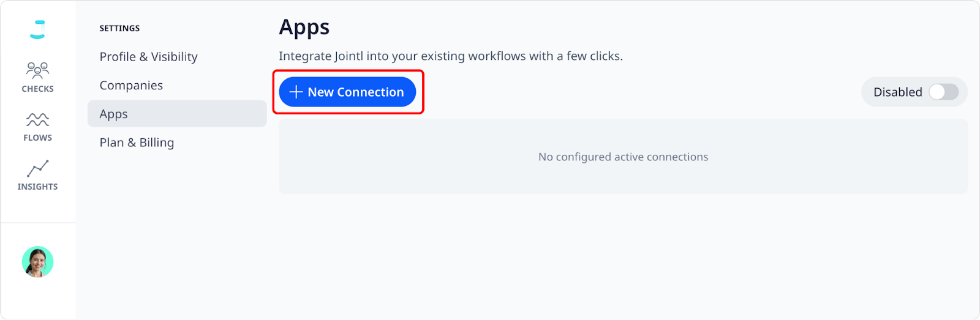Click the 'Integrate Jointl' description text

[450, 56]
